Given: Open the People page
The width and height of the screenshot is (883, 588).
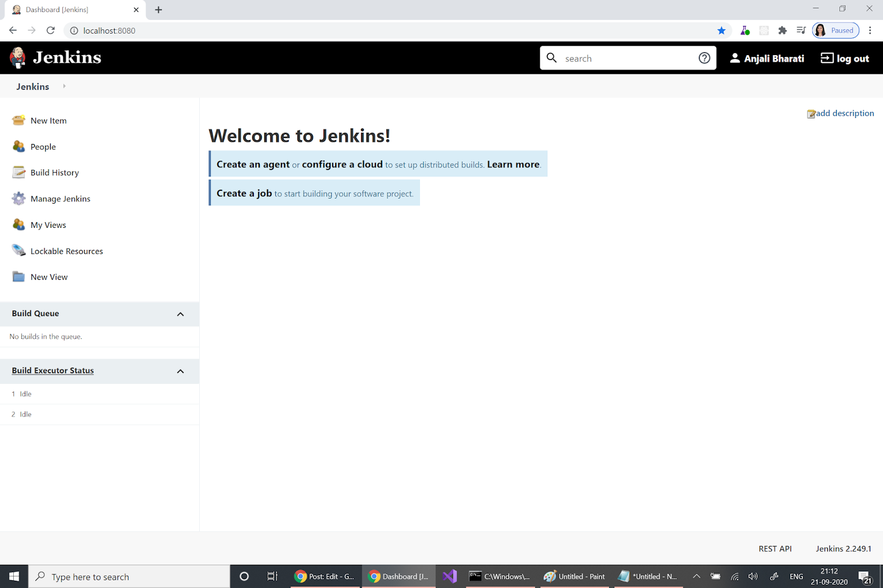Looking at the screenshot, I should pos(43,147).
